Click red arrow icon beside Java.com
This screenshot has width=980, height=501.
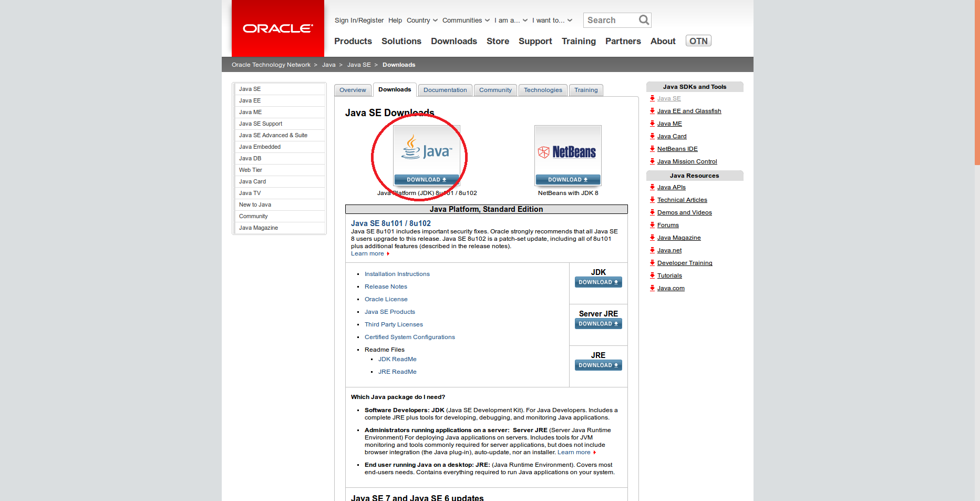point(652,288)
